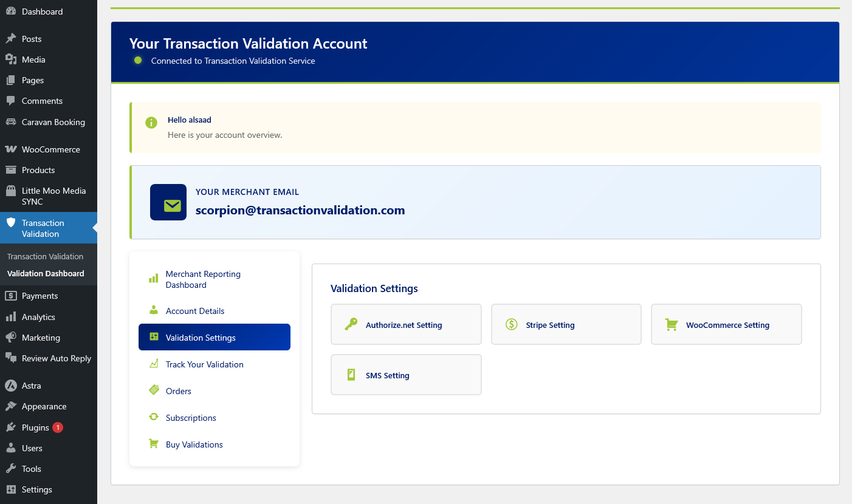Click the Astra logo icon
This screenshot has height=504, width=852.
pyautogui.click(x=11, y=386)
